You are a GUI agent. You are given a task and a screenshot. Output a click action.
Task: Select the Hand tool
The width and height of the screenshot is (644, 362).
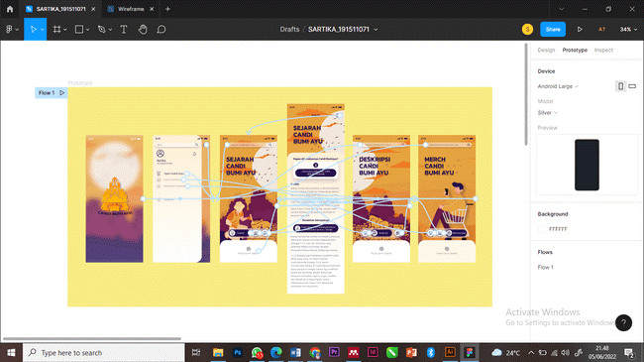[143, 29]
